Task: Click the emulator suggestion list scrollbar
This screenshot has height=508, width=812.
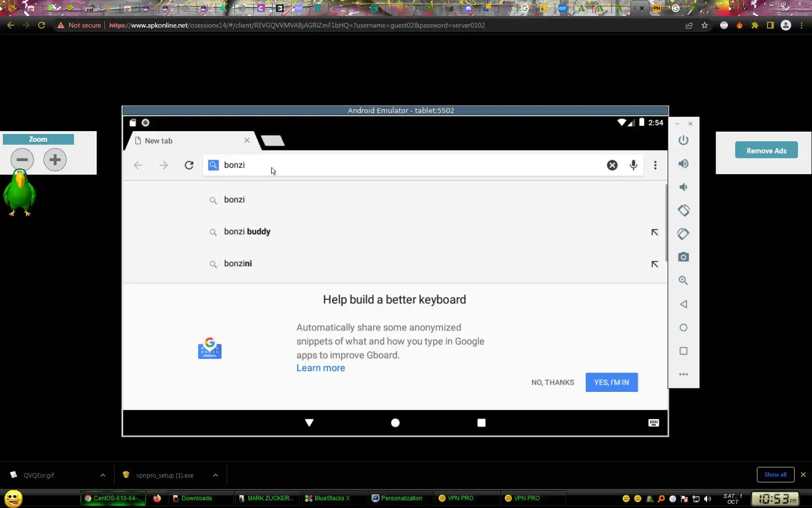Action: pos(666,223)
